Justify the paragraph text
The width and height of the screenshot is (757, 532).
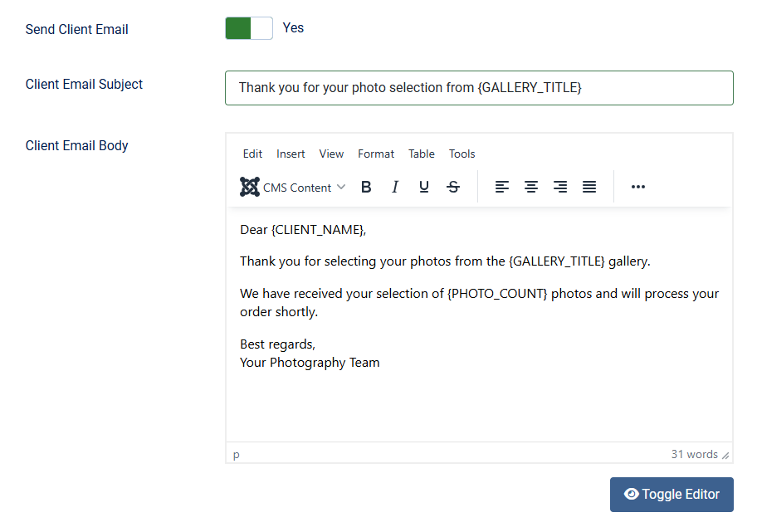(589, 187)
